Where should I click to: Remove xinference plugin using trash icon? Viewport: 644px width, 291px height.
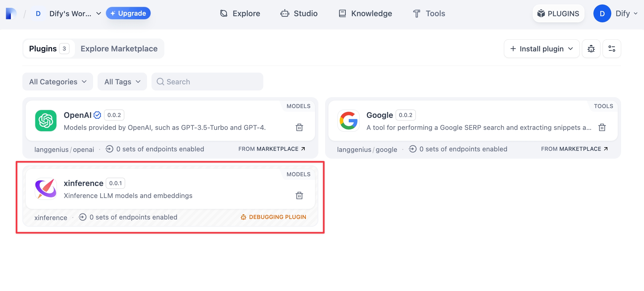[x=299, y=195]
